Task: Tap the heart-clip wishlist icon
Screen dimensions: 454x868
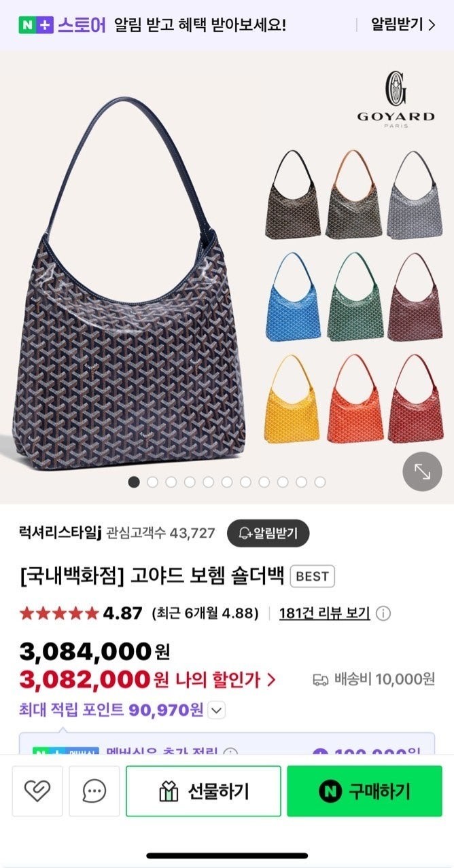Action: pyautogui.click(x=37, y=791)
